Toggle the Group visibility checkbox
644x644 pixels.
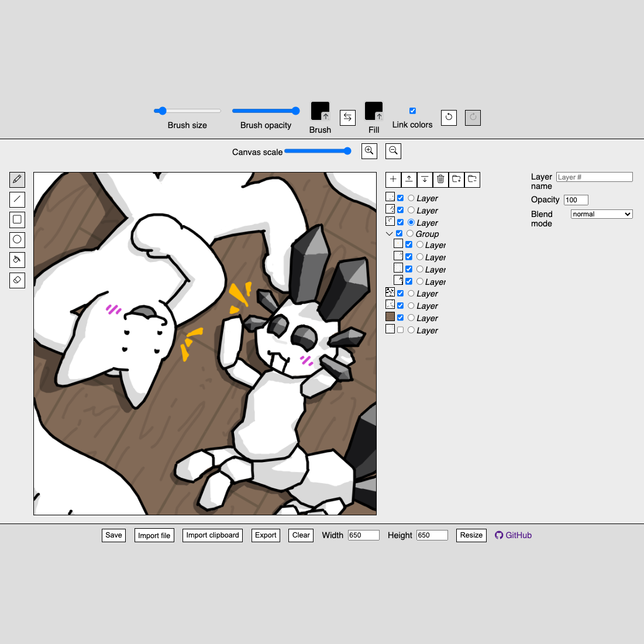[399, 233]
